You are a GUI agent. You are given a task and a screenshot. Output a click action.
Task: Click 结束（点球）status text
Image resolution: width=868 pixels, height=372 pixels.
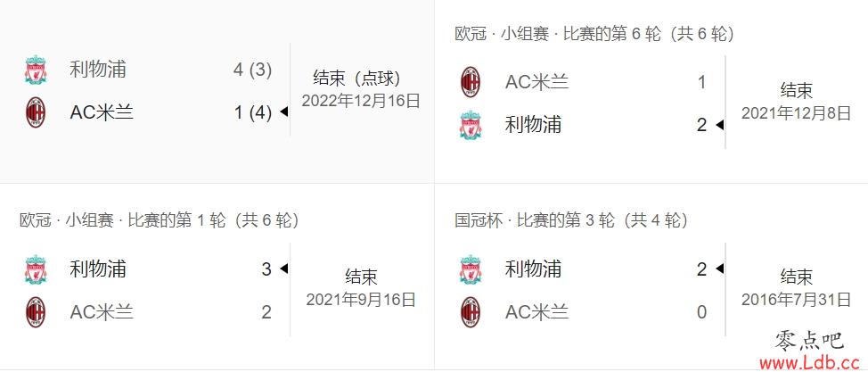coord(357,79)
